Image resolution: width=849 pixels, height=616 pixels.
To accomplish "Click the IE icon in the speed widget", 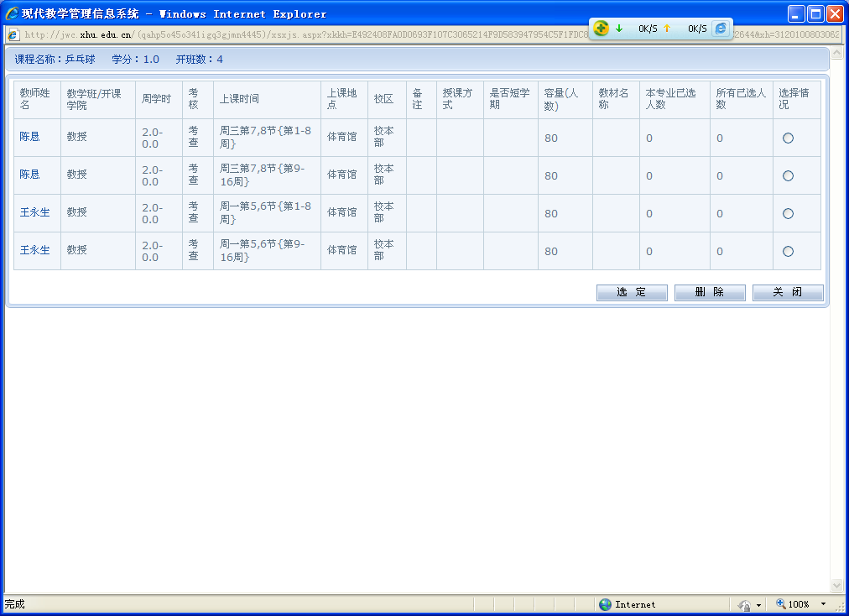I will (721, 29).
